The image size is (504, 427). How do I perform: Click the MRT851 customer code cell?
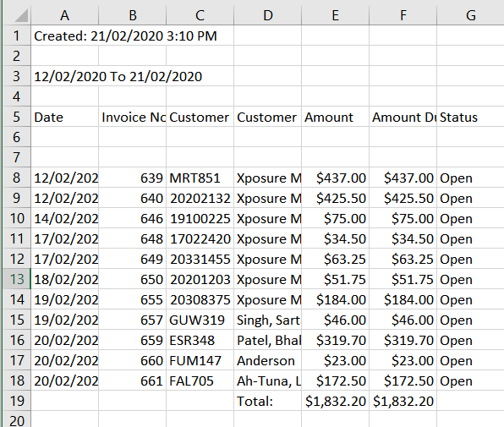[x=200, y=178]
